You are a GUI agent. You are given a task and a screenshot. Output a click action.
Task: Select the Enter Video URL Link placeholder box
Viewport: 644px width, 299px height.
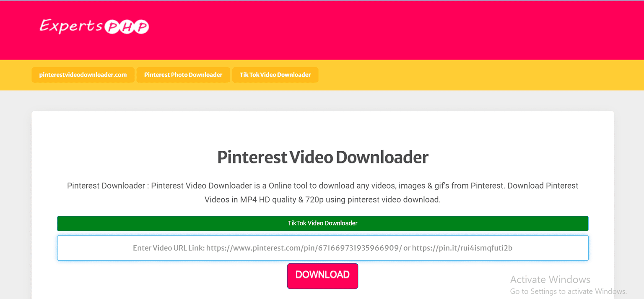click(x=322, y=248)
